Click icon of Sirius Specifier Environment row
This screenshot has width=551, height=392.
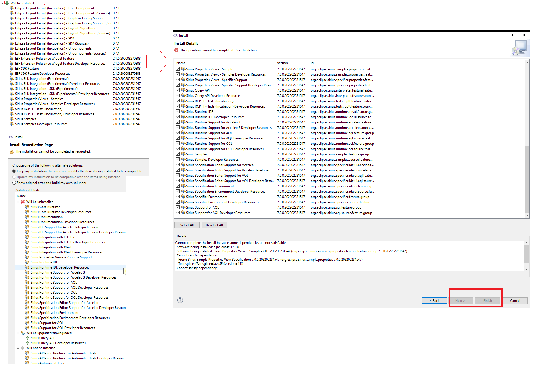coord(183,197)
